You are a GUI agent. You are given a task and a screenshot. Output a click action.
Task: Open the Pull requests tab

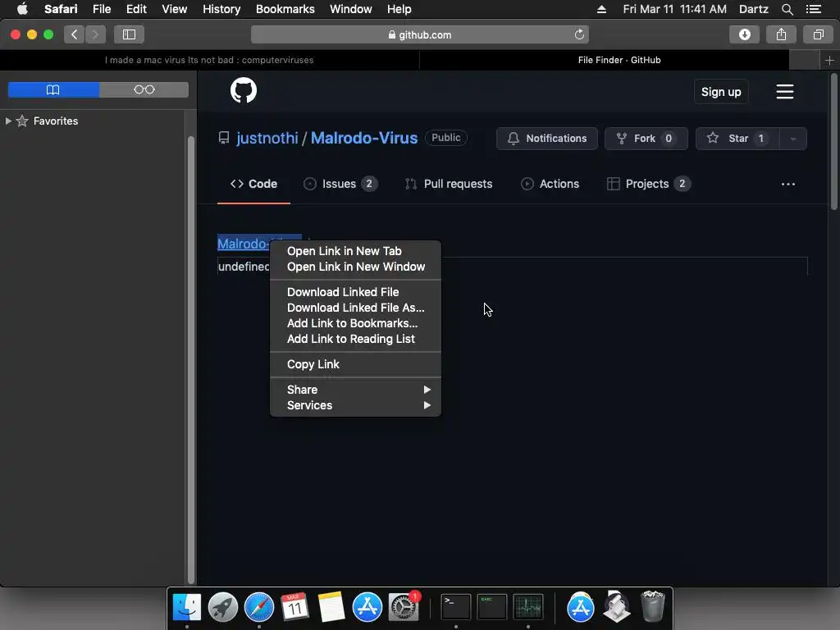(449, 184)
